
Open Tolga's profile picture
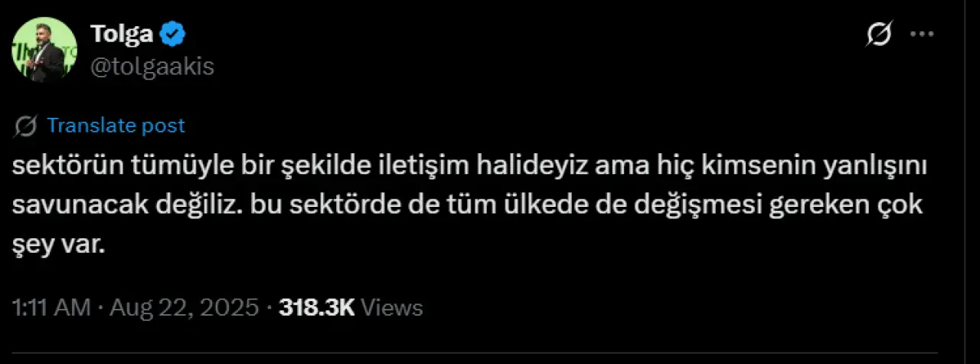[x=44, y=50]
